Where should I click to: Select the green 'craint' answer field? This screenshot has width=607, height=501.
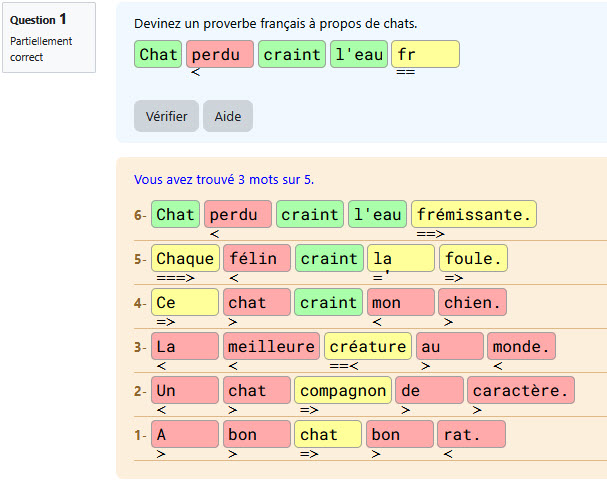(292, 54)
